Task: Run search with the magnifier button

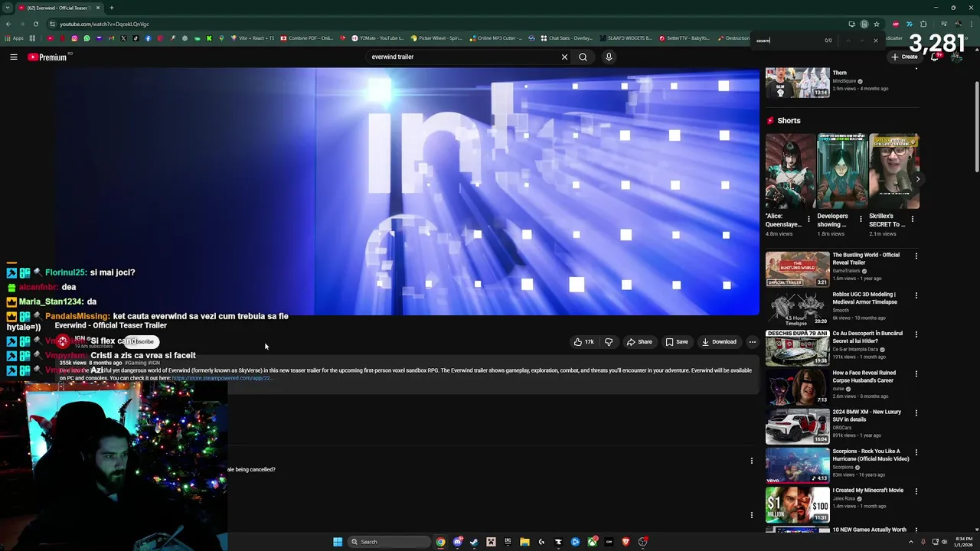Action: point(583,57)
